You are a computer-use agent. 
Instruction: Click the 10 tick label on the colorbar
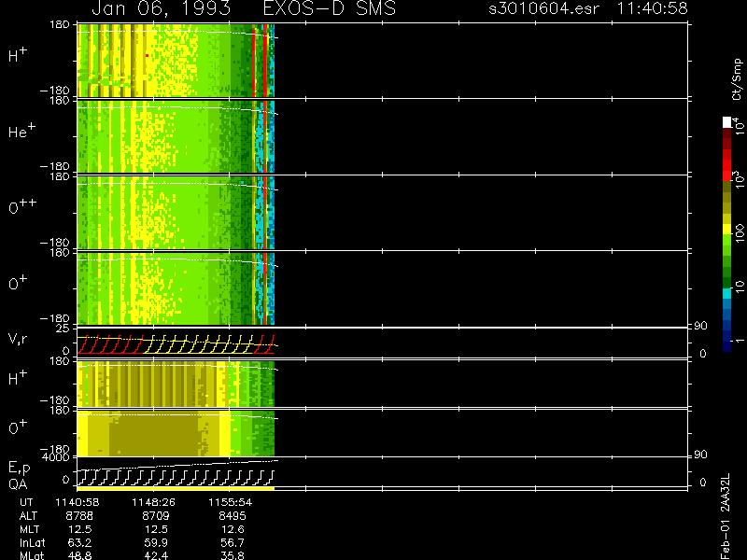(x=739, y=287)
